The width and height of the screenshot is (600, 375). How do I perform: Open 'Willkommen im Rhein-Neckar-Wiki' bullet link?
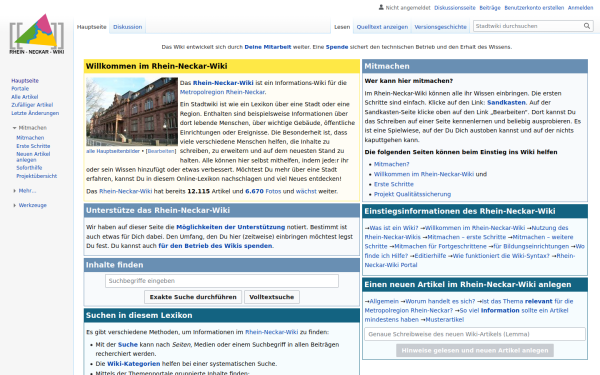pos(424,174)
